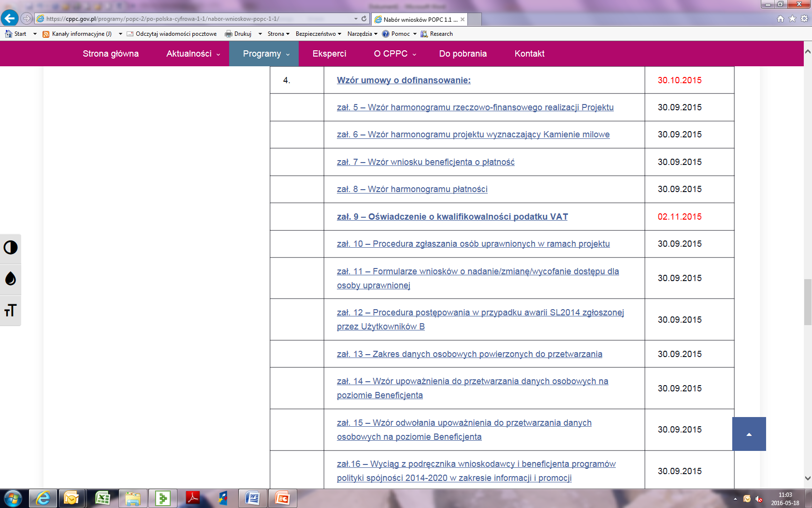Open Excel from the taskbar
Screen dimensions: 812x508
point(102,498)
